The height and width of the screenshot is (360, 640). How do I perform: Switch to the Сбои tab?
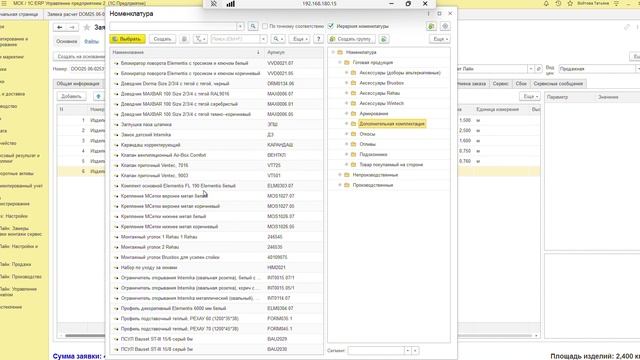(x=521, y=84)
